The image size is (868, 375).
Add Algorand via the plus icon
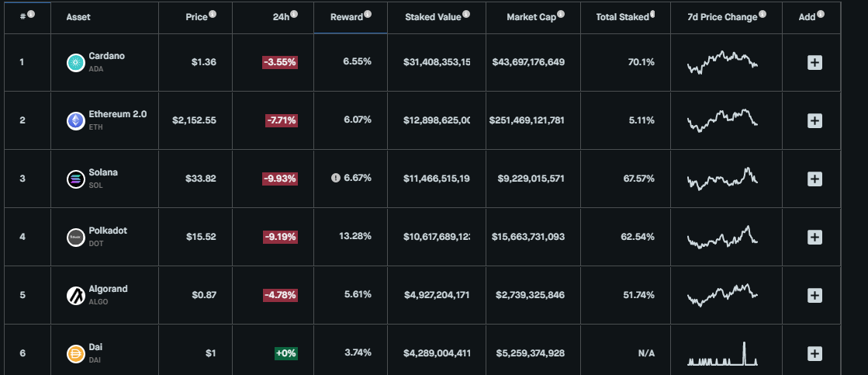[814, 295]
